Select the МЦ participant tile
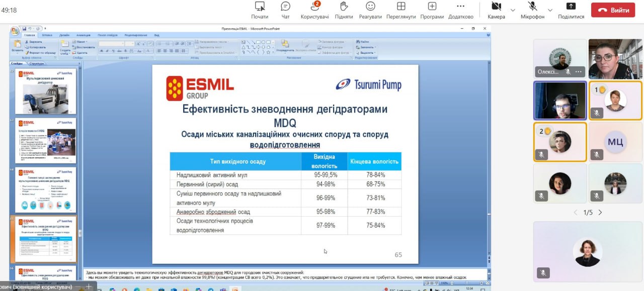This screenshot has height=291, width=644. click(615, 143)
